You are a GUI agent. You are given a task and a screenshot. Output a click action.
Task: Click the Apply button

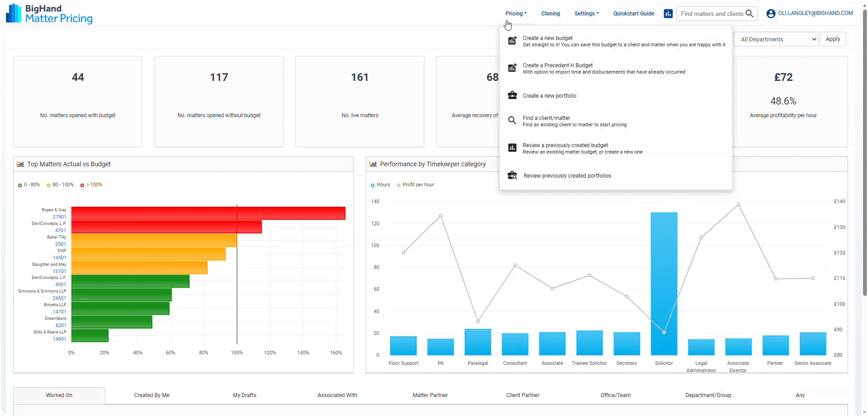pos(833,39)
